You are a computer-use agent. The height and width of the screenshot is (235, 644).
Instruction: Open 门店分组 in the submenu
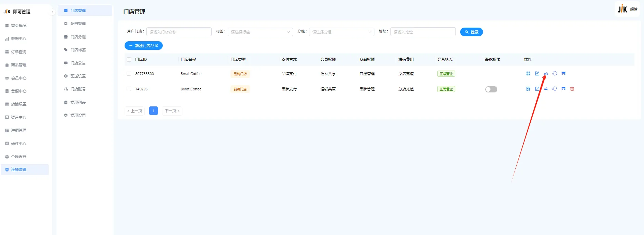click(78, 37)
